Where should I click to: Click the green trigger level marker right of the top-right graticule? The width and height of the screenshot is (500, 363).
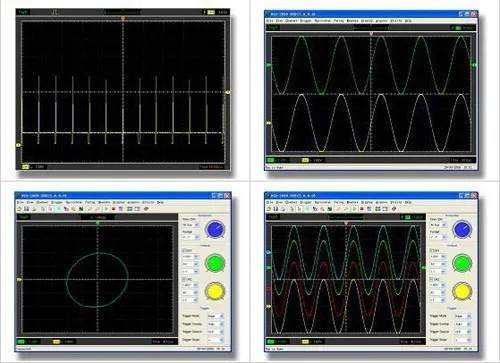click(x=474, y=65)
